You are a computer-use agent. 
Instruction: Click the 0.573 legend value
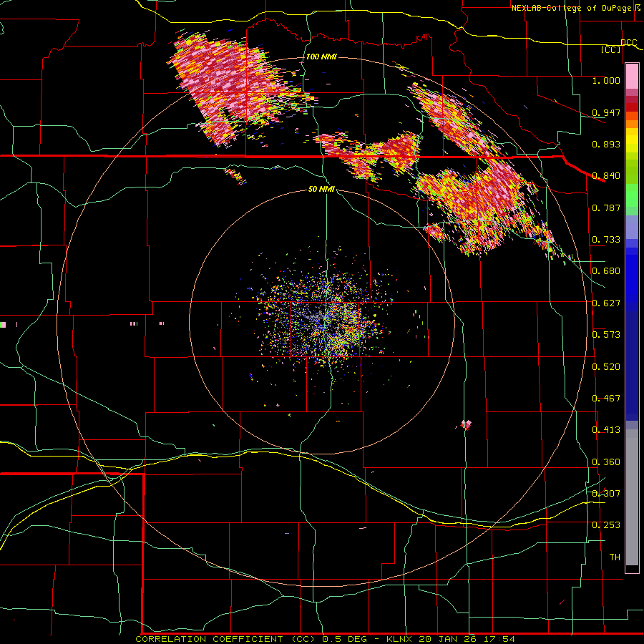(x=606, y=335)
